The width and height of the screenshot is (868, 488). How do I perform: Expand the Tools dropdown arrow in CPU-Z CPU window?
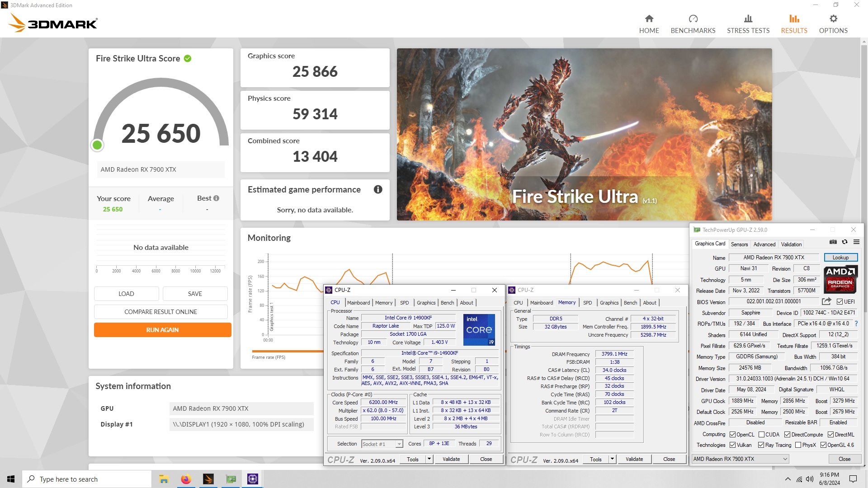429,459
